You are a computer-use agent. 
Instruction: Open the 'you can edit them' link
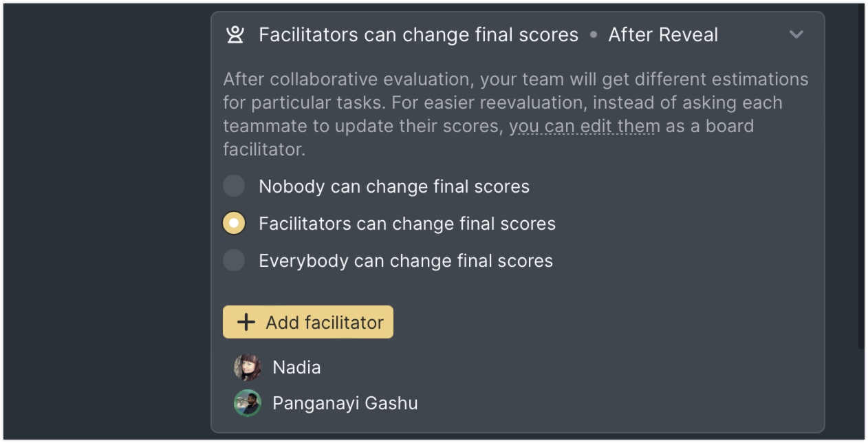click(585, 127)
